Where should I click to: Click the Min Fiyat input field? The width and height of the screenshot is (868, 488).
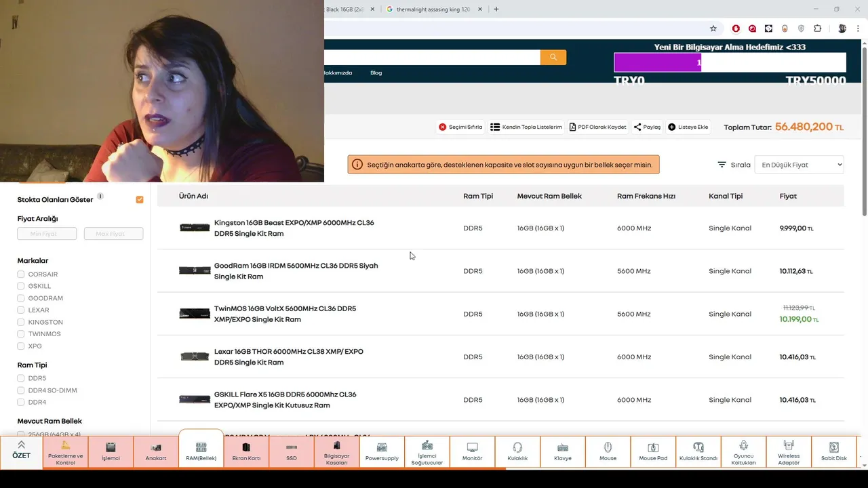47,234
